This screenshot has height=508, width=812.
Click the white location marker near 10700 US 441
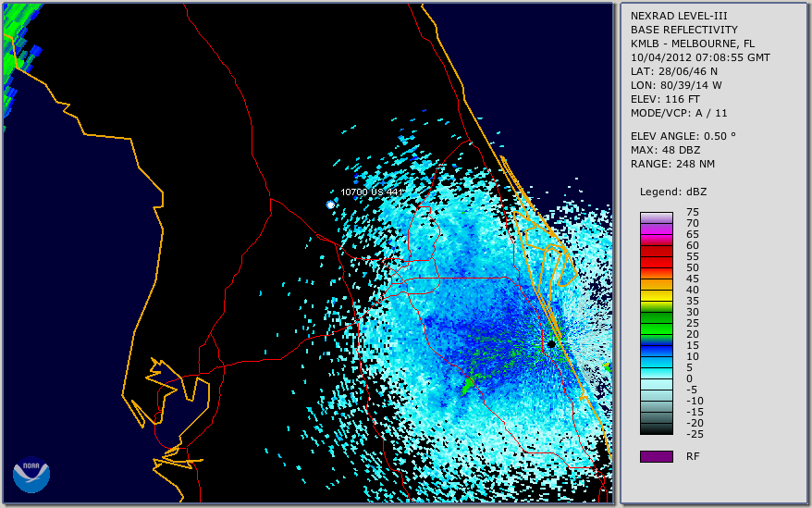tap(330, 204)
